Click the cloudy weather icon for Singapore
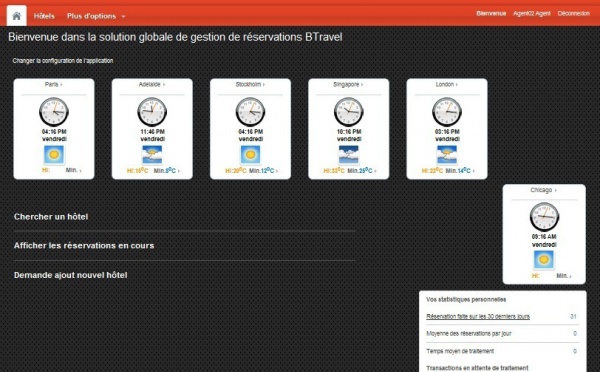The image size is (600, 372). [349, 155]
